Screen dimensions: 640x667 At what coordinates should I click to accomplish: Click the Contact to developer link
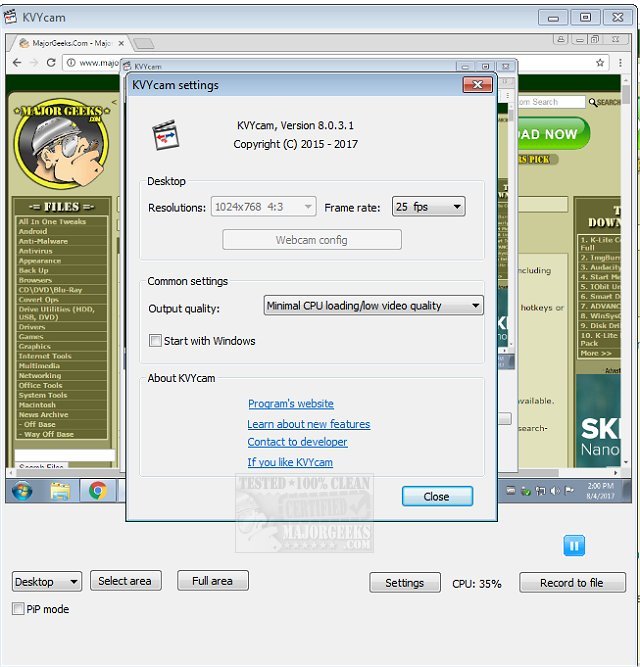(x=297, y=442)
